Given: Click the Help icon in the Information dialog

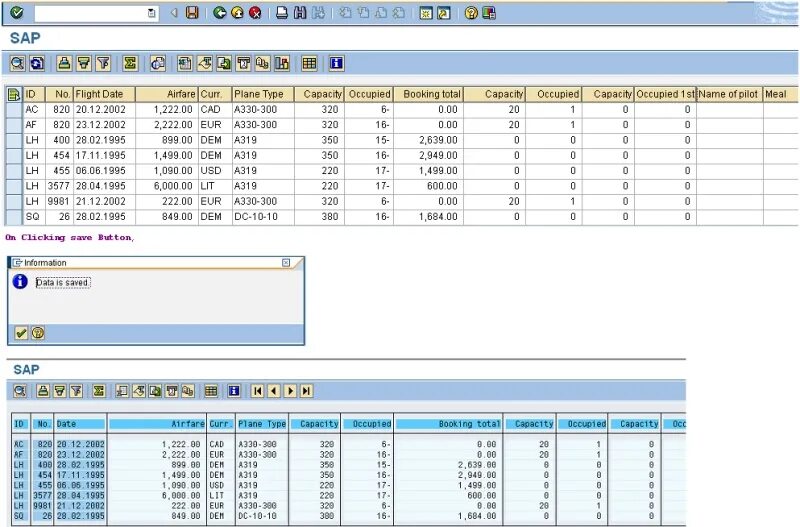Looking at the screenshot, I should coord(38,333).
